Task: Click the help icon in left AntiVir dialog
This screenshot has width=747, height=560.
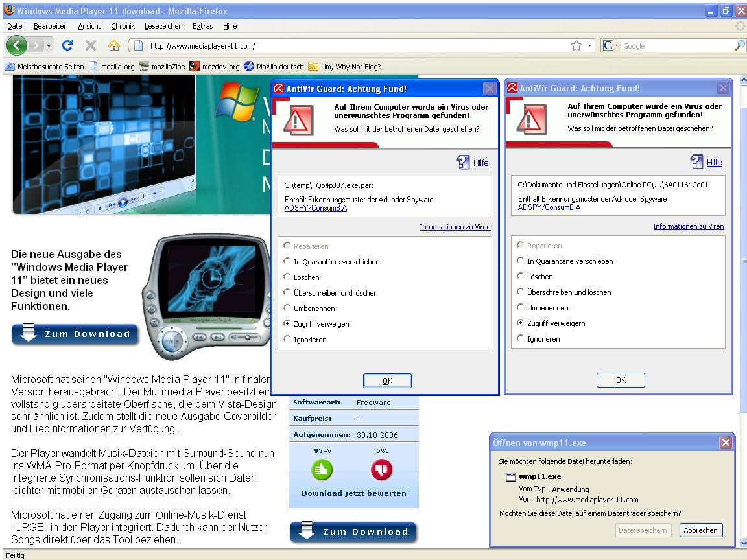Action: pos(463,163)
